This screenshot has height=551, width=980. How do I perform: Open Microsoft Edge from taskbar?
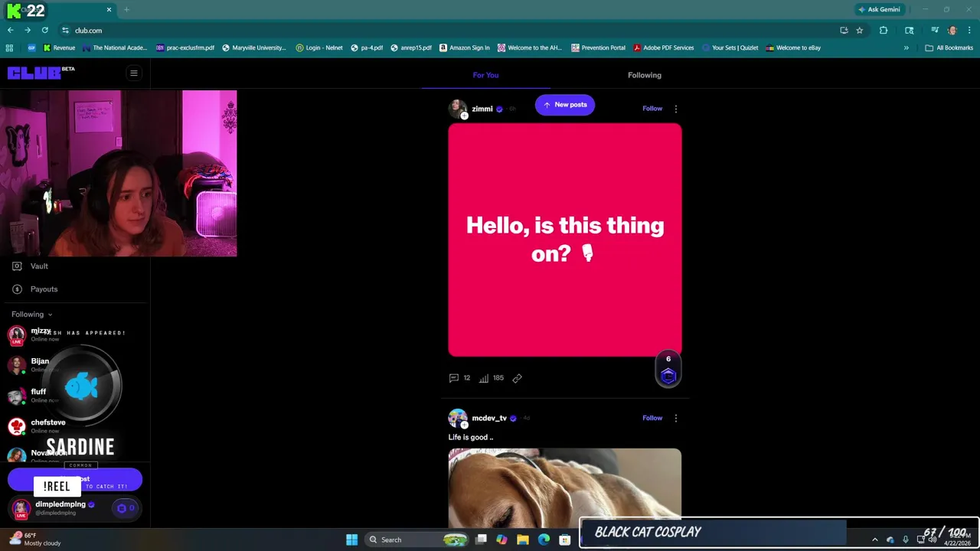[x=544, y=540]
